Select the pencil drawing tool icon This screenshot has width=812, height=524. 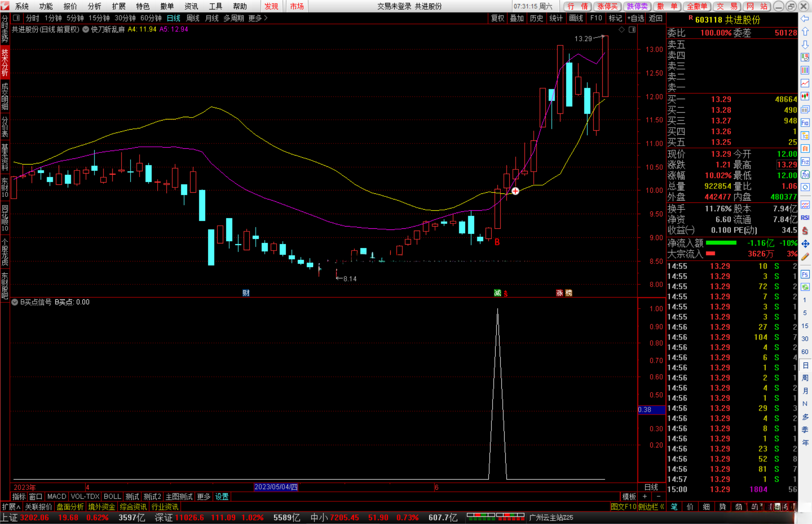[805, 257]
